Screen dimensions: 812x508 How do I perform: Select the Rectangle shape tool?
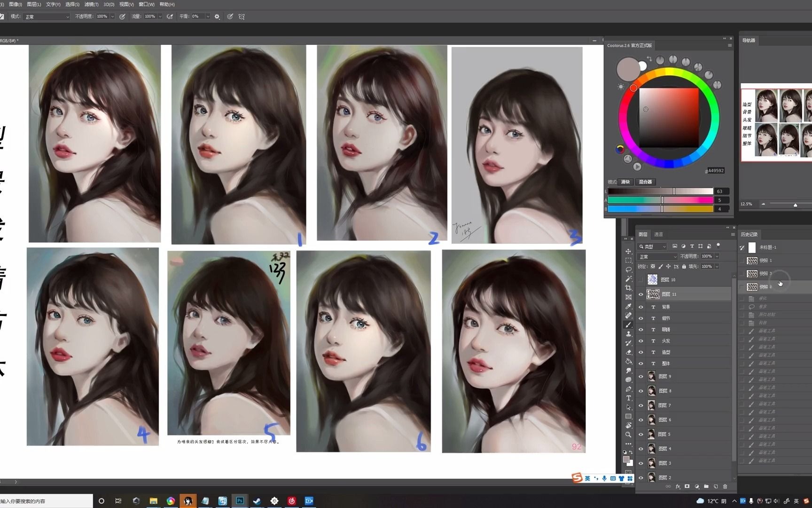point(628,416)
